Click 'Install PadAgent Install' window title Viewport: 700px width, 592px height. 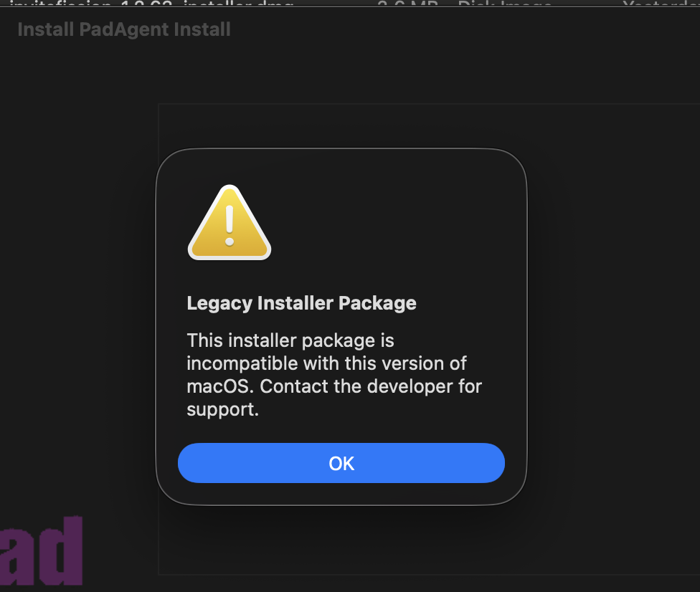124,29
